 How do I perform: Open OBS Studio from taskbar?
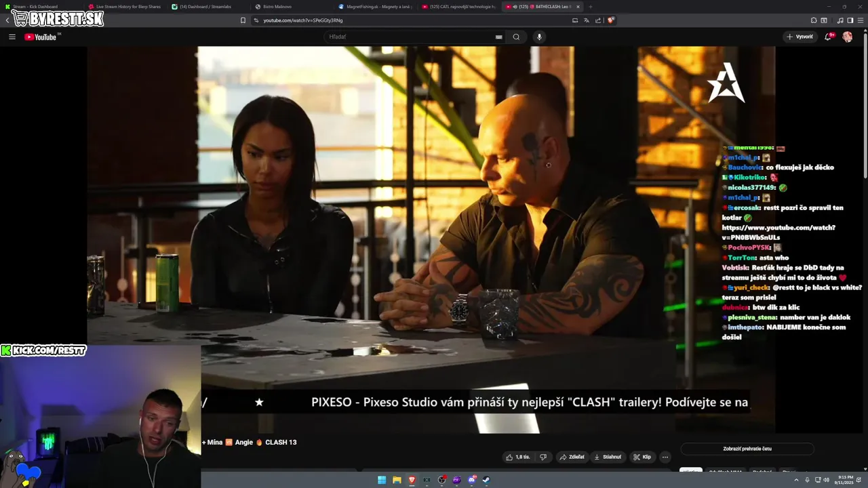tap(441, 480)
